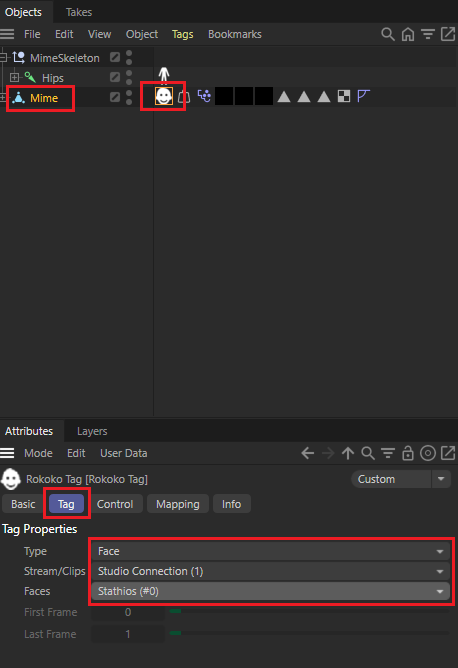Click the character tag icon on Hips row
This screenshot has height=668, width=458.
tap(164, 75)
